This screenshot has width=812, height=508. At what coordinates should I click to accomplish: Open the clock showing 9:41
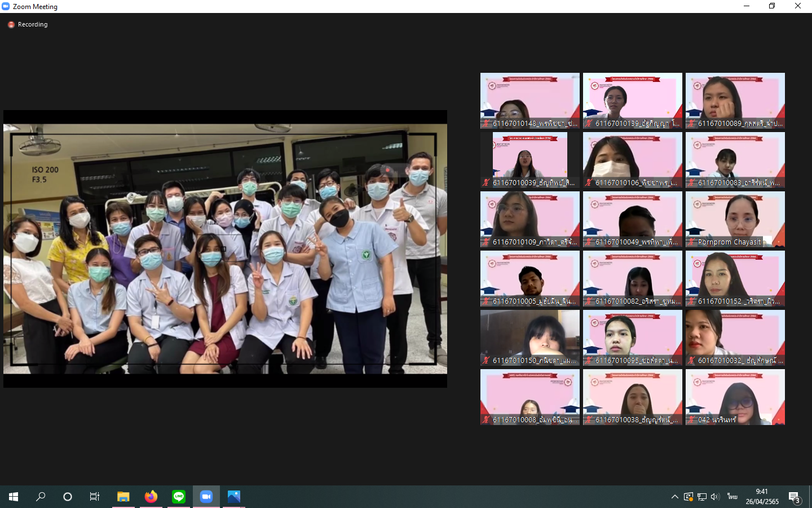[762, 497]
